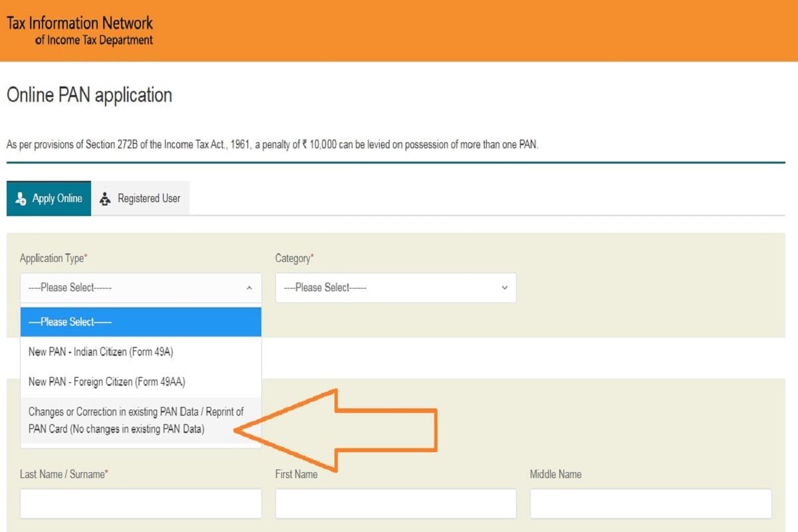Select the highlighted Please Select option
The height and width of the screenshot is (532, 798).
click(x=141, y=322)
